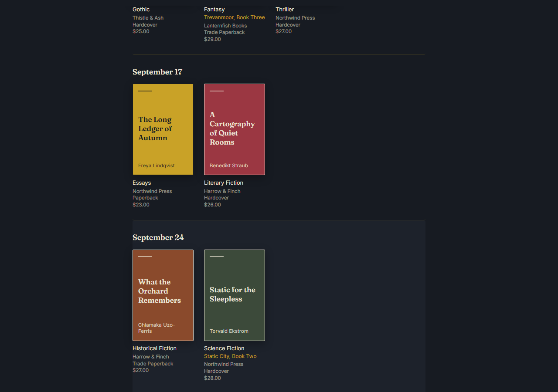
Task: Click Hardcover format under Science Fiction
Action: [216, 371]
